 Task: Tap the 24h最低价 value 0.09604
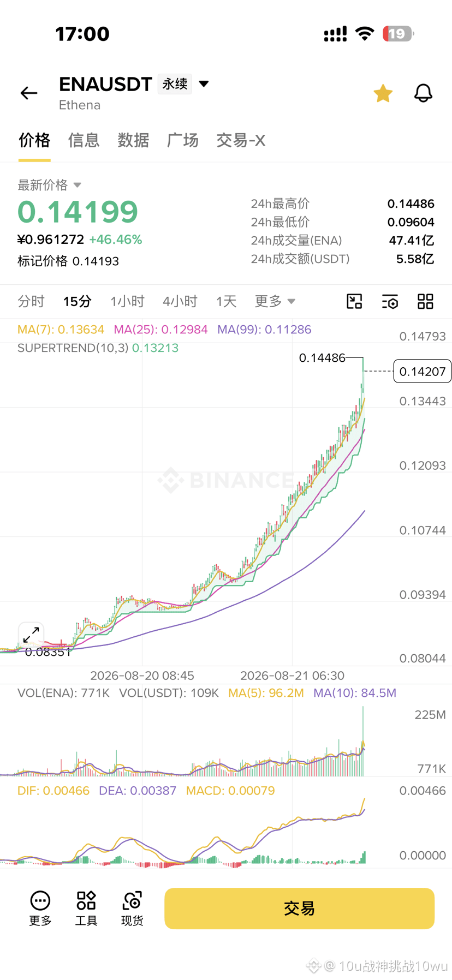coord(411,222)
